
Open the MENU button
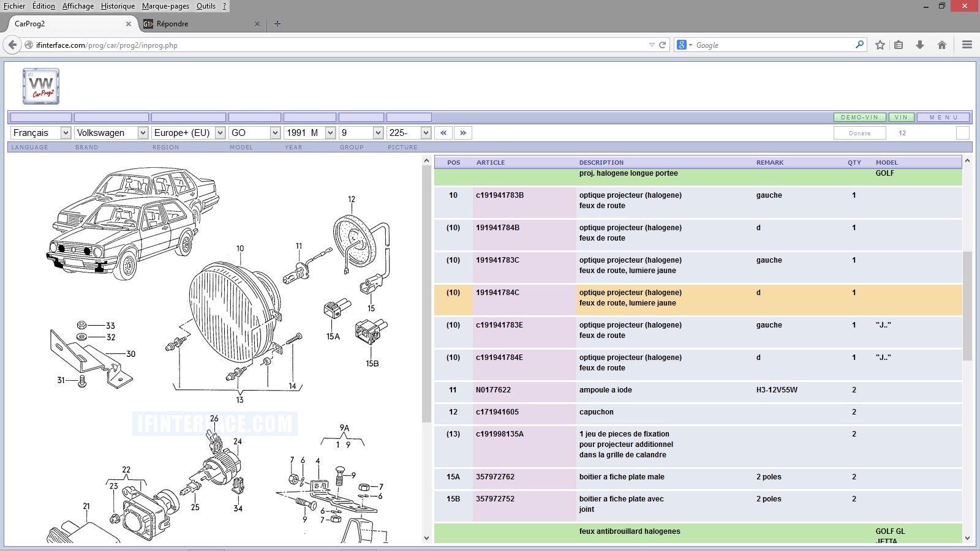click(943, 117)
